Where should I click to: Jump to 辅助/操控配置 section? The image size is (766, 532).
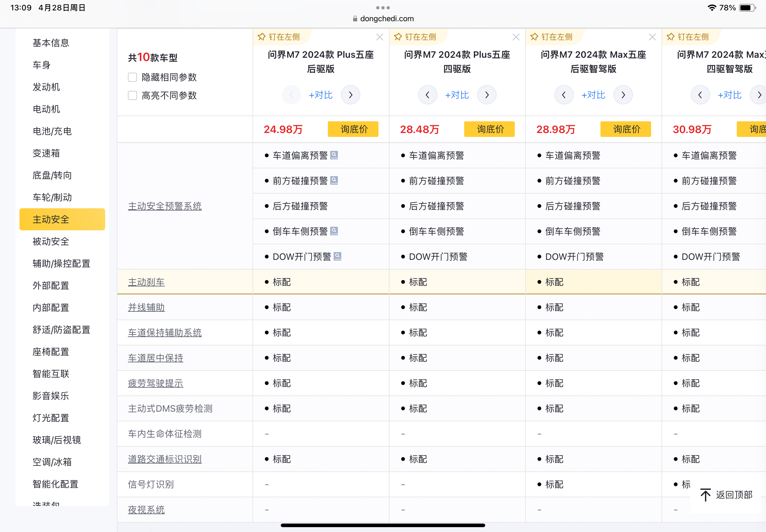pos(61,264)
